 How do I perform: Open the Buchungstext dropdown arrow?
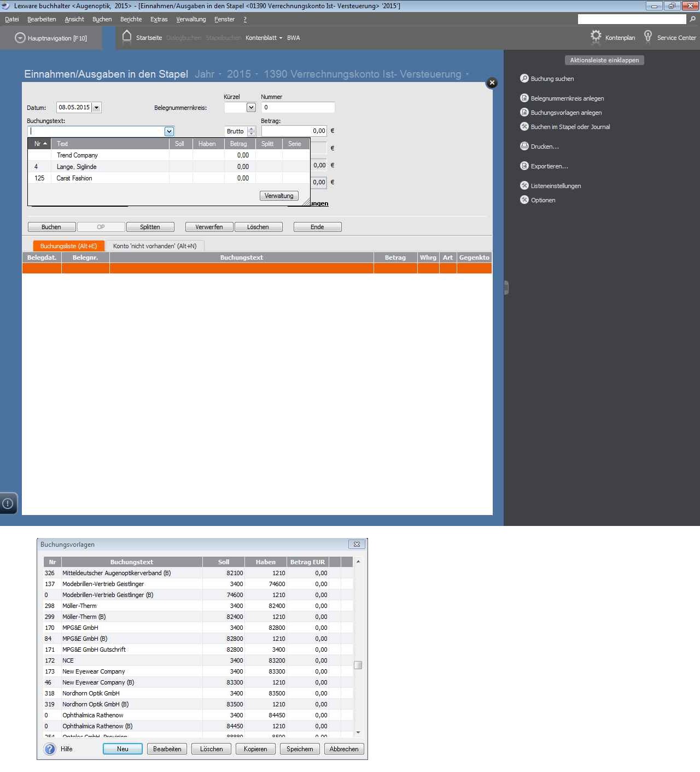coord(169,131)
